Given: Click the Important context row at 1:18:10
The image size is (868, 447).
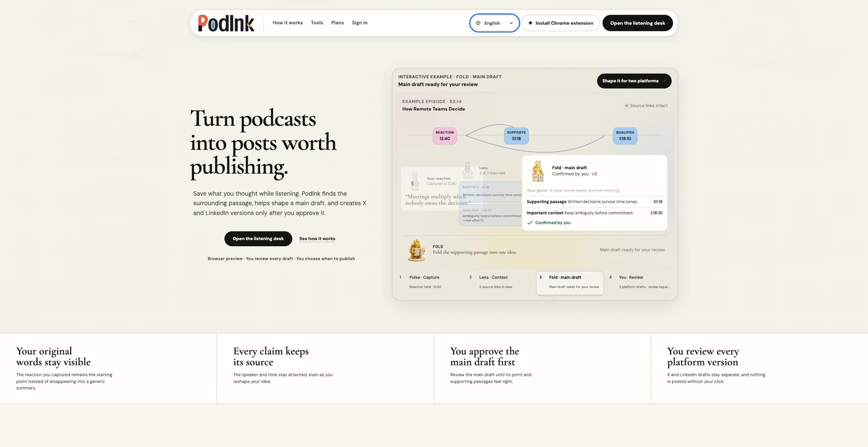Looking at the screenshot, I should pos(594,213).
